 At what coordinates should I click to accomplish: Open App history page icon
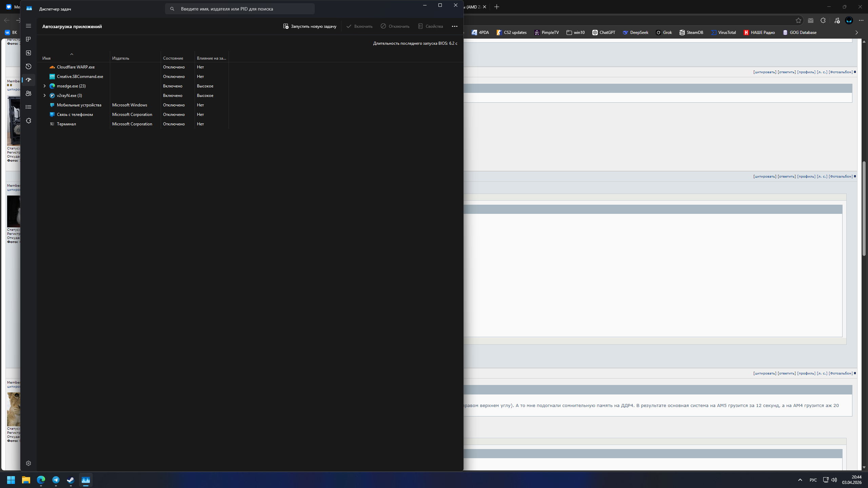tap(28, 66)
